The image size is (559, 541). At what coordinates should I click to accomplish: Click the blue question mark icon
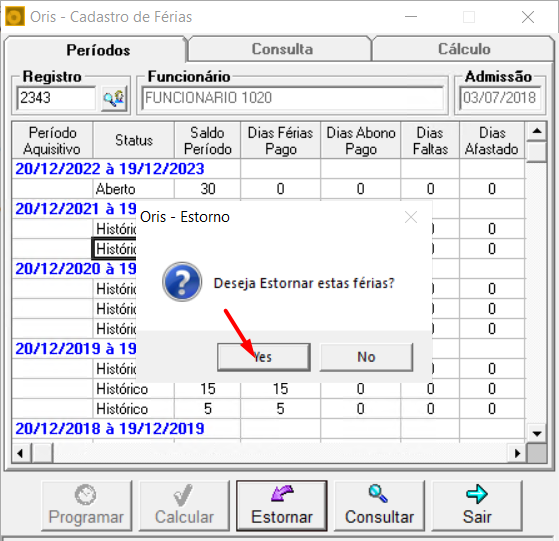tap(182, 282)
